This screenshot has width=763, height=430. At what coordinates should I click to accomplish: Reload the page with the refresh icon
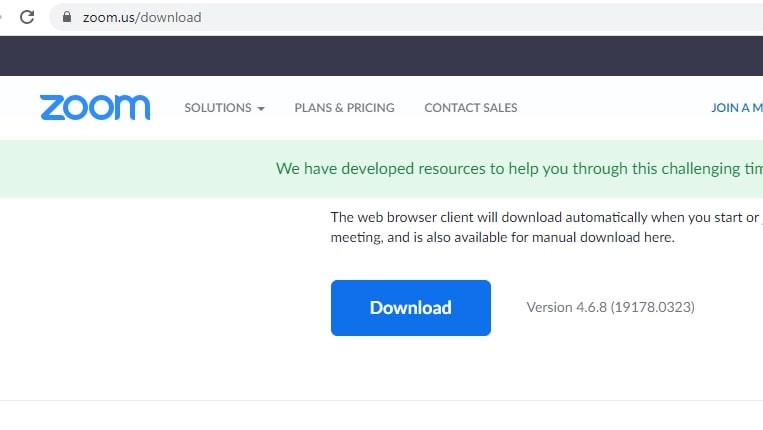[x=27, y=17]
